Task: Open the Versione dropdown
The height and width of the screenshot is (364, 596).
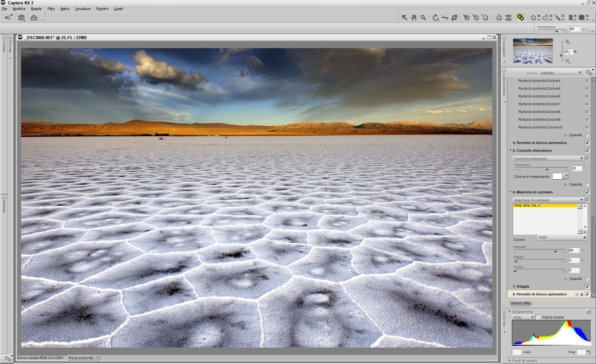Action: pos(561,73)
